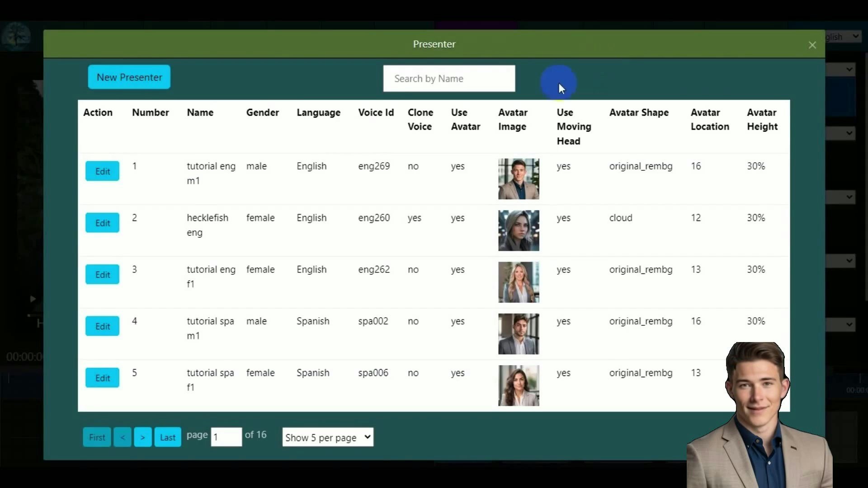Click hecklefish eng hooded avatar image
868x488 pixels.
coord(518,230)
